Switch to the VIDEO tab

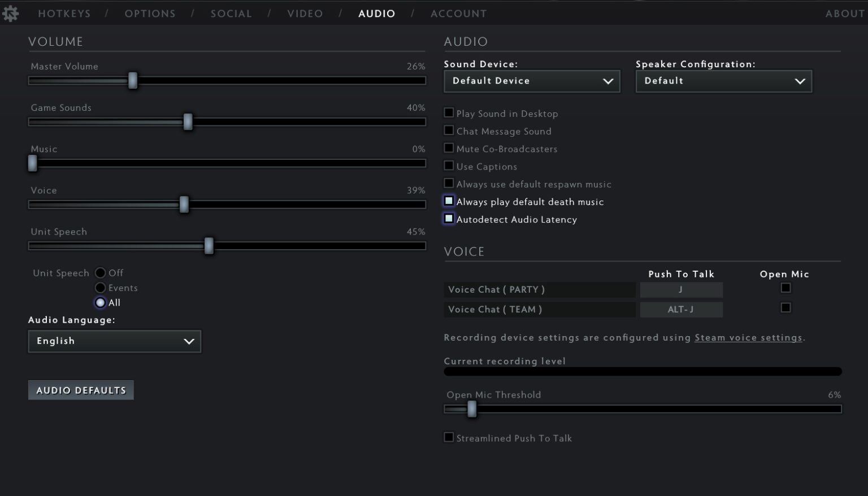(x=305, y=13)
